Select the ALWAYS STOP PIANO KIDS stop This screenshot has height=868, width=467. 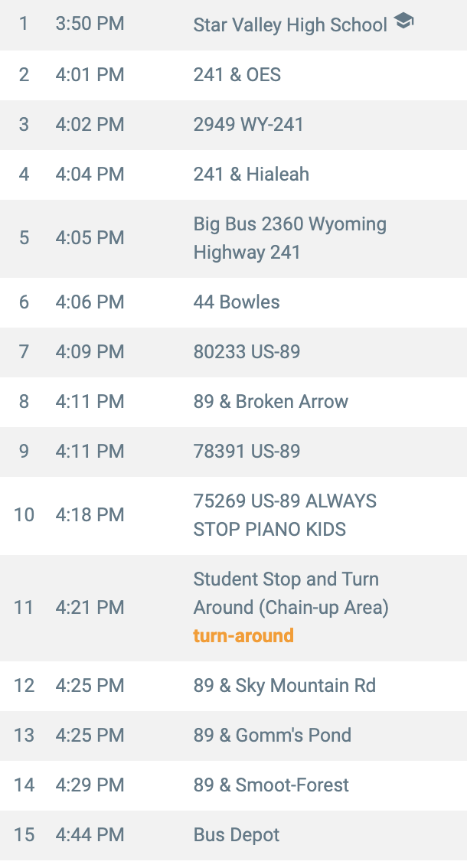point(285,515)
